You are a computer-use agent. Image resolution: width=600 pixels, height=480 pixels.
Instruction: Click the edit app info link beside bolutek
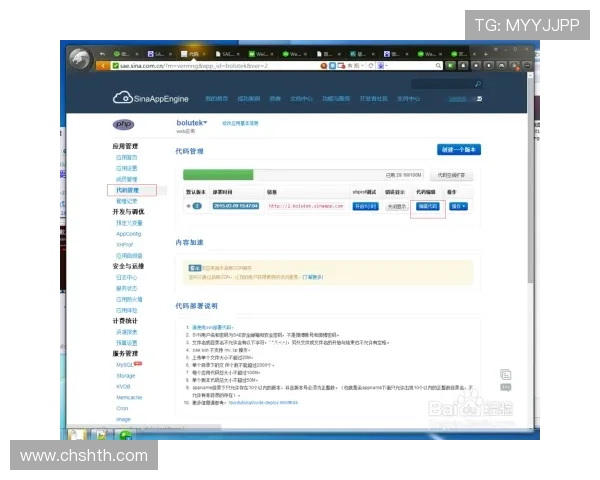[x=240, y=123]
